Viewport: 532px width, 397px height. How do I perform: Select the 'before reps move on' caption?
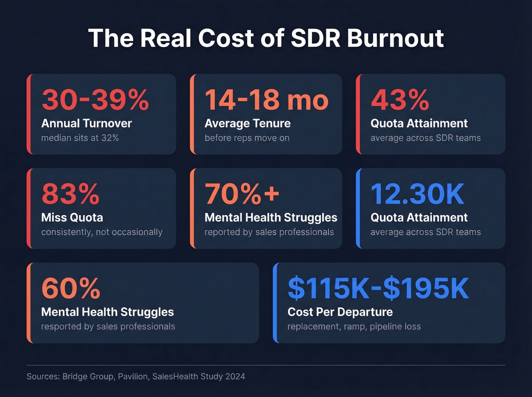click(x=247, y=138)
